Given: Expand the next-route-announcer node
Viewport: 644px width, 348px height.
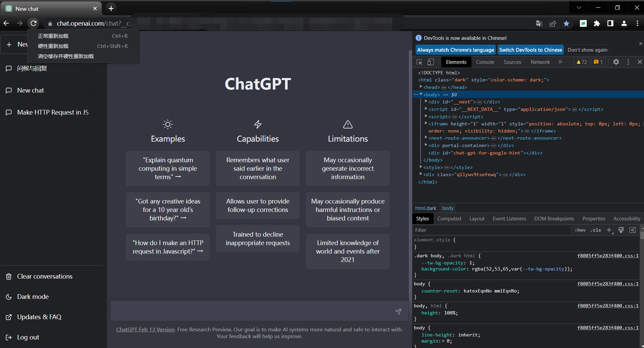Looking at the screenshot, I should pos(426,138).
